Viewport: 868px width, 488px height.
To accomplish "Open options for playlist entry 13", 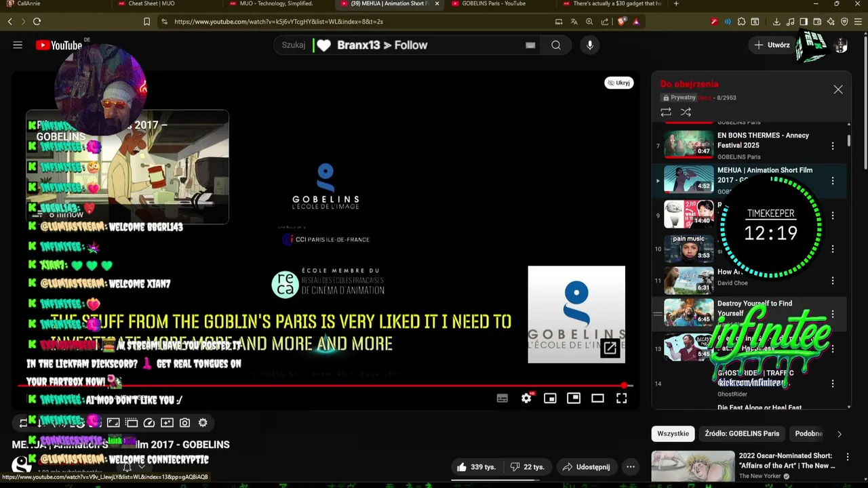I will (833, 349).
